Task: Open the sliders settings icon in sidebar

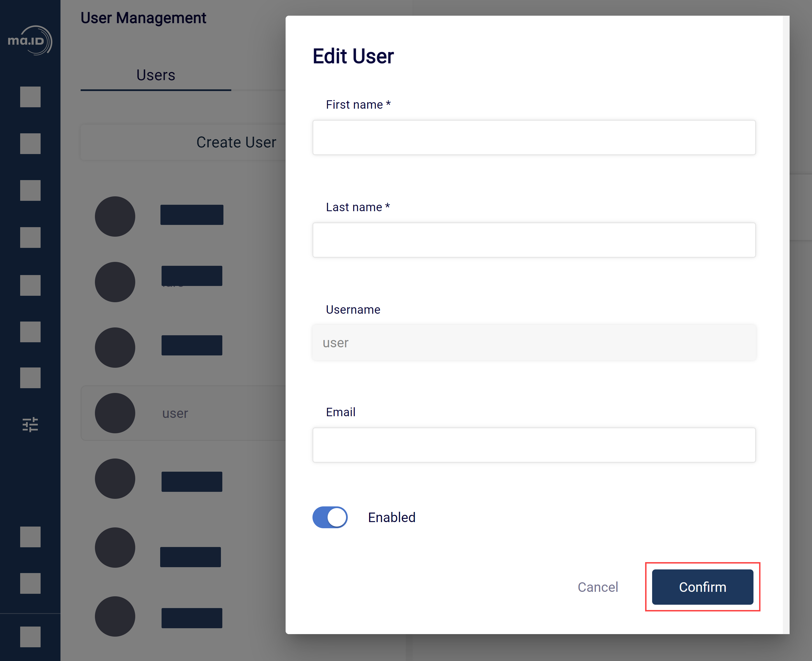Action: 30,424
